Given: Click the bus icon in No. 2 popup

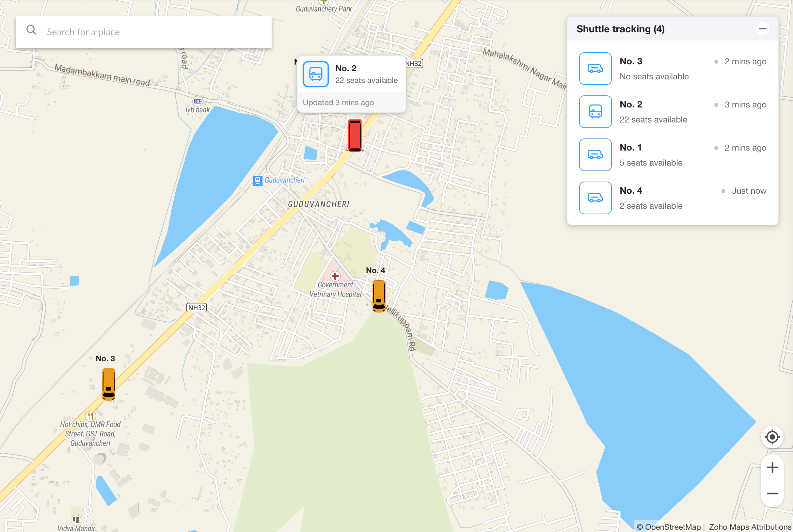Looking at the screenshot, I should click(315, 74).
